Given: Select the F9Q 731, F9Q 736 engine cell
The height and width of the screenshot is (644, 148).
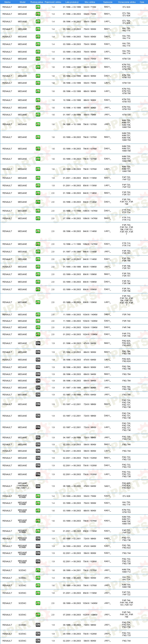Looking at the screenshot, I should click(126, 539).
